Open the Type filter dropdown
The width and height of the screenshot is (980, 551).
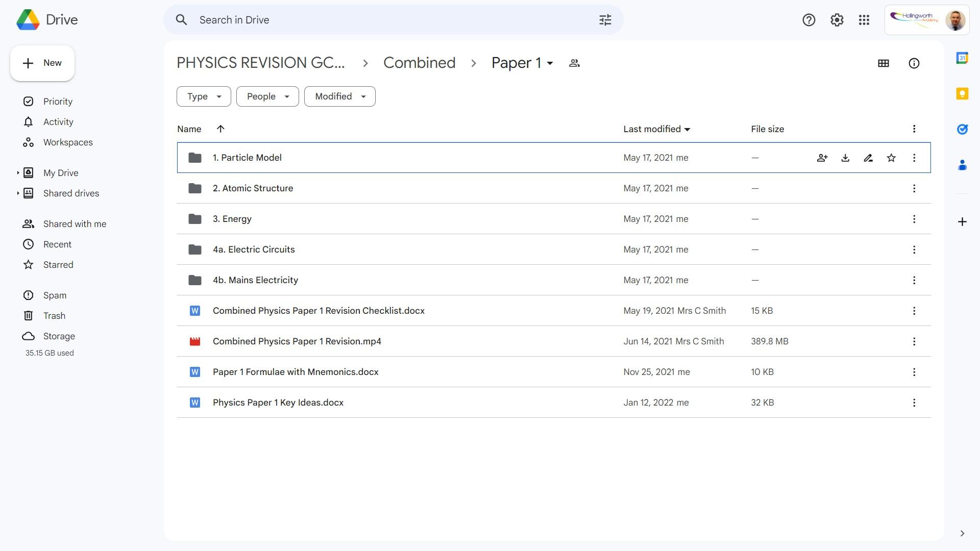pos(204,96)
